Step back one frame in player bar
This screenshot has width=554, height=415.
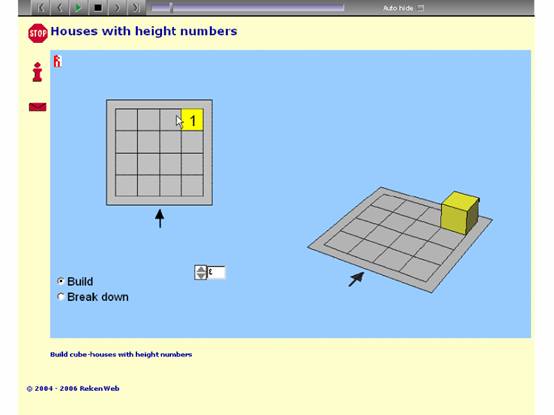[59, 8]
